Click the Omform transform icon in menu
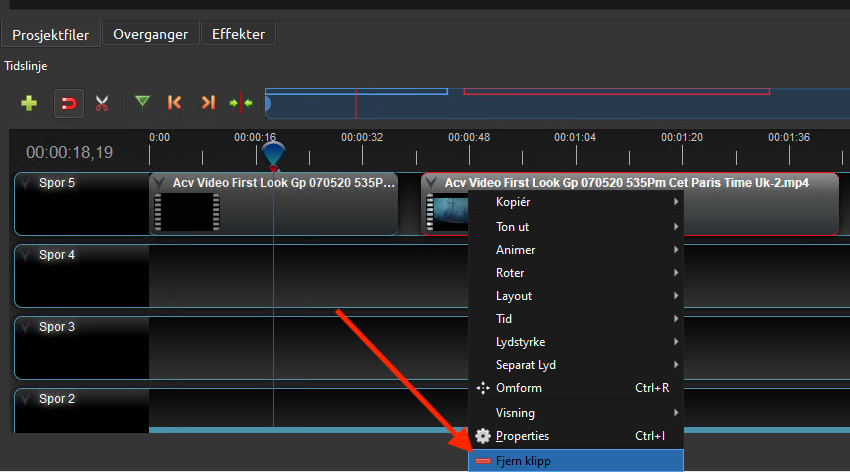This screenshot has height=472, width=850. [x=483, y=388]
